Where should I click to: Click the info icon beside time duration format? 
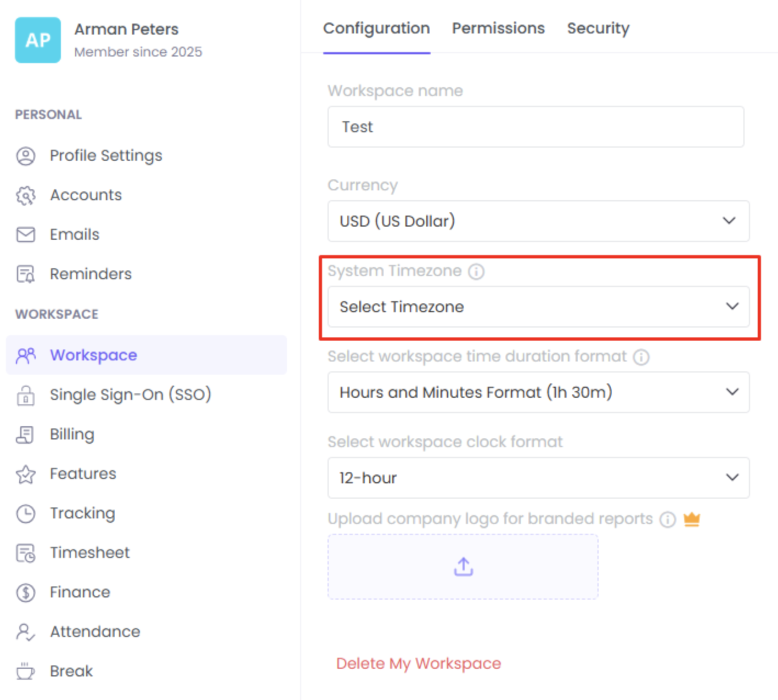pyautogui.click(x=641, y=357)
